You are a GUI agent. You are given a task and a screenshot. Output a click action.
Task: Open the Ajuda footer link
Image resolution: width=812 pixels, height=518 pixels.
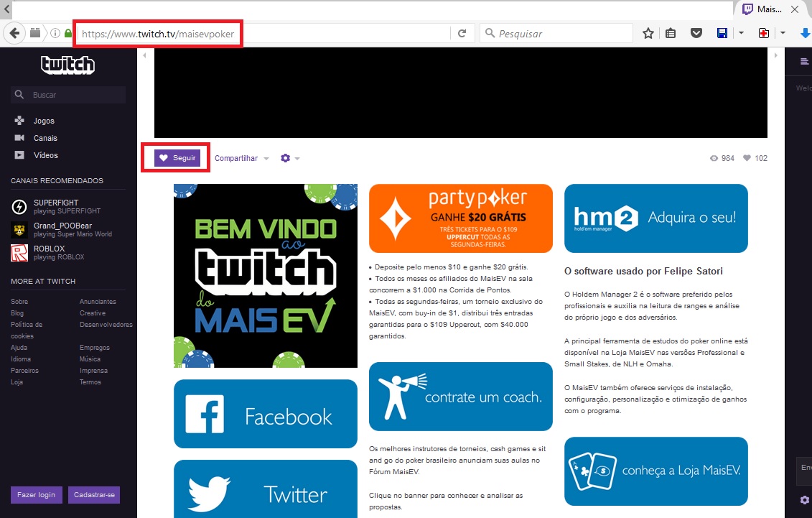click(x=19, y=348)
